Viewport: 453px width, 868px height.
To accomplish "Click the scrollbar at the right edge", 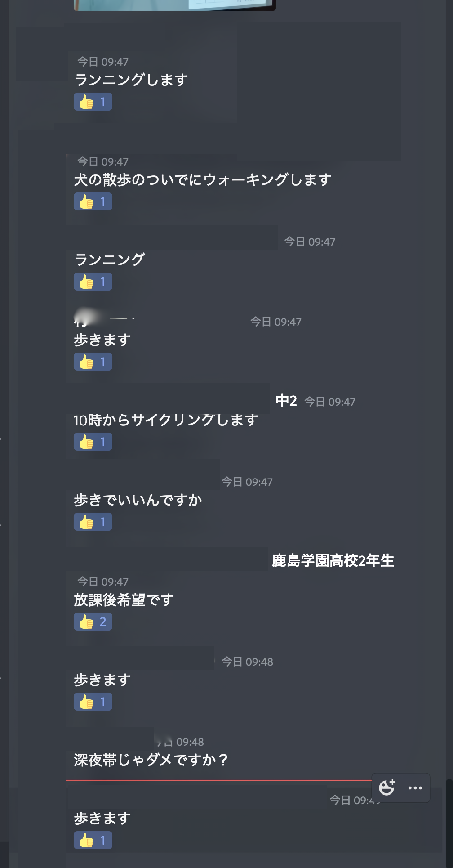I will (449, 819).
